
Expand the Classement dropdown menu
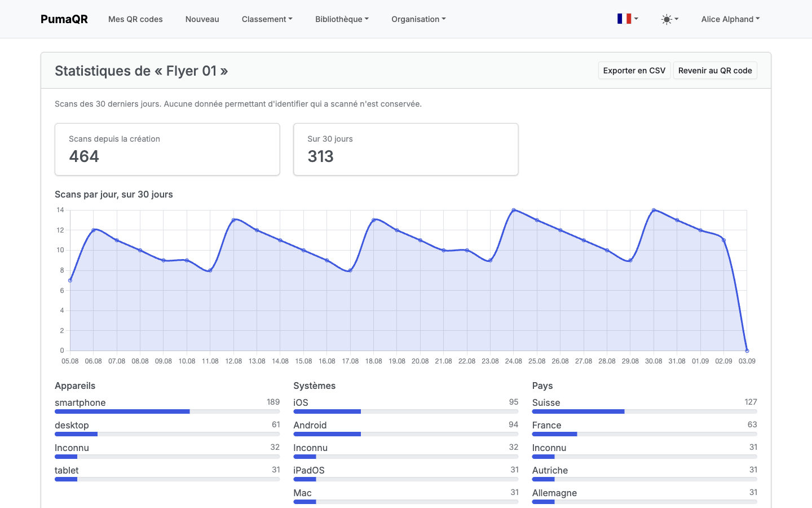point(267,19)
